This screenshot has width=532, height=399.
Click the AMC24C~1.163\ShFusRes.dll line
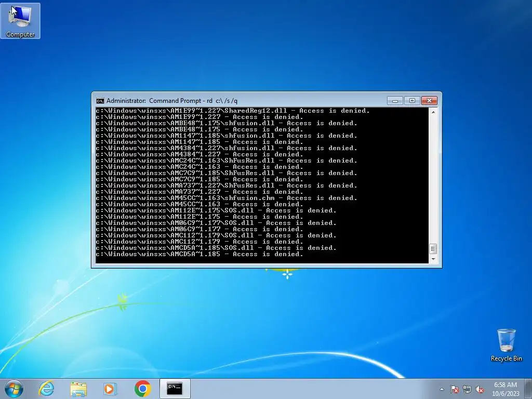click(227, 161)
